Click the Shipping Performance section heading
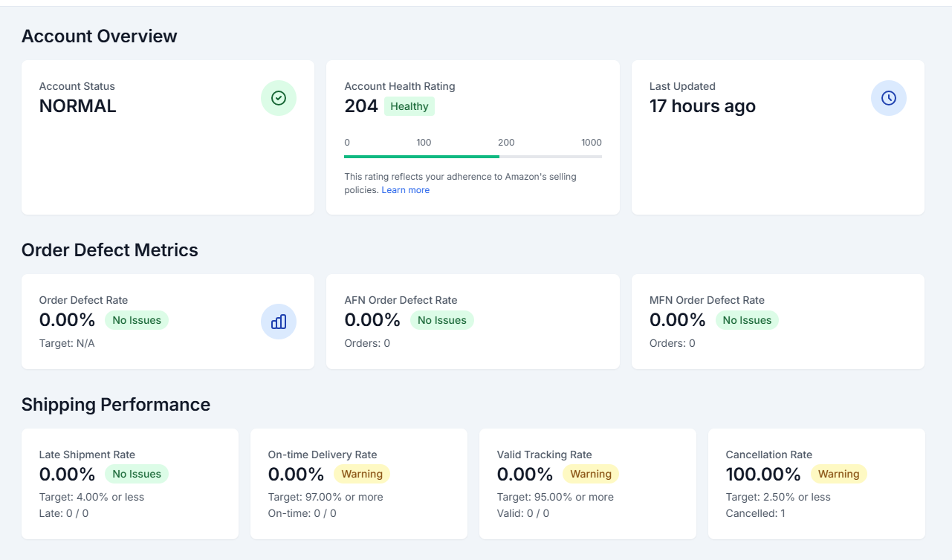This screenshot has height=560, width=952. pos(116,404)
